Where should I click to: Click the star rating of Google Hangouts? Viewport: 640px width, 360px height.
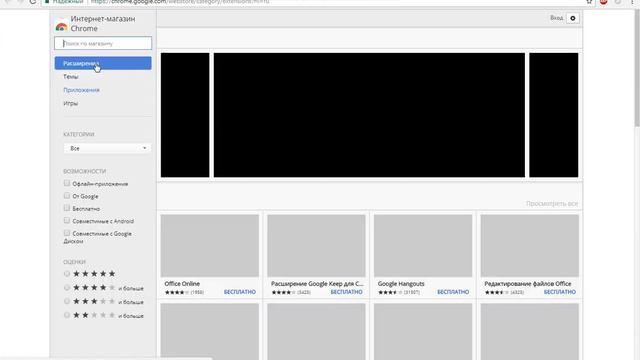(390, 292)
